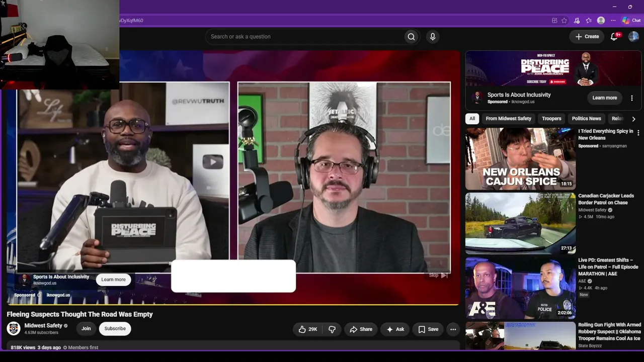
Task: Share the video
Action: click(361, 329)
